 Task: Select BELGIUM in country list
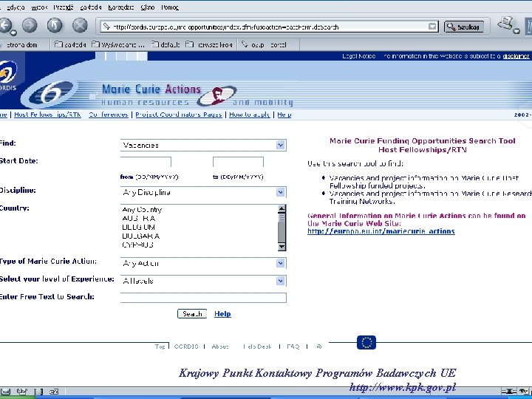[138, 228]
